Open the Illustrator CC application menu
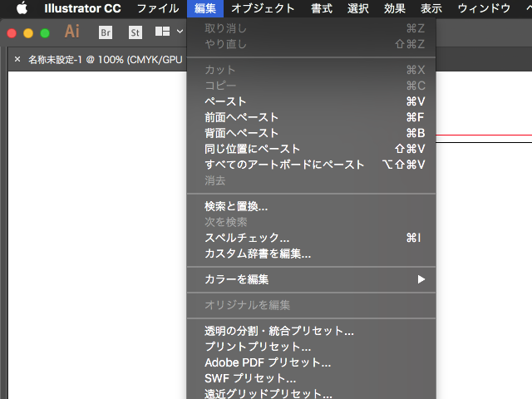532x399 pixels. [82, 8]
